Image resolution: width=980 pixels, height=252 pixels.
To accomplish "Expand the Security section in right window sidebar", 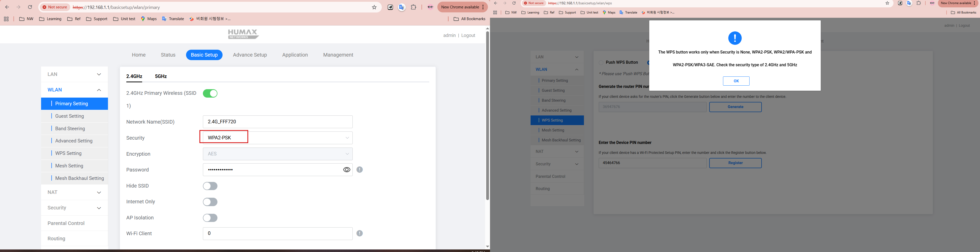I will coord(557,164).
